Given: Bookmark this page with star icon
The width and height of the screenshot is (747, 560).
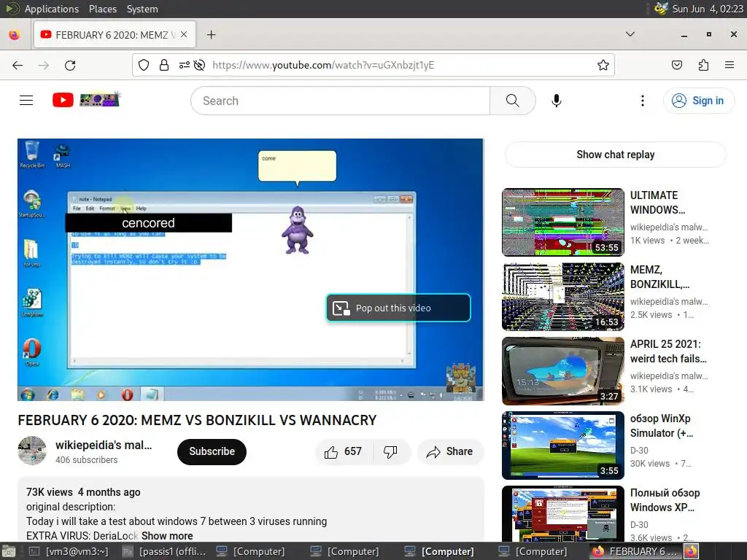Looking at the screenshot, I should (x=603, y=65).
